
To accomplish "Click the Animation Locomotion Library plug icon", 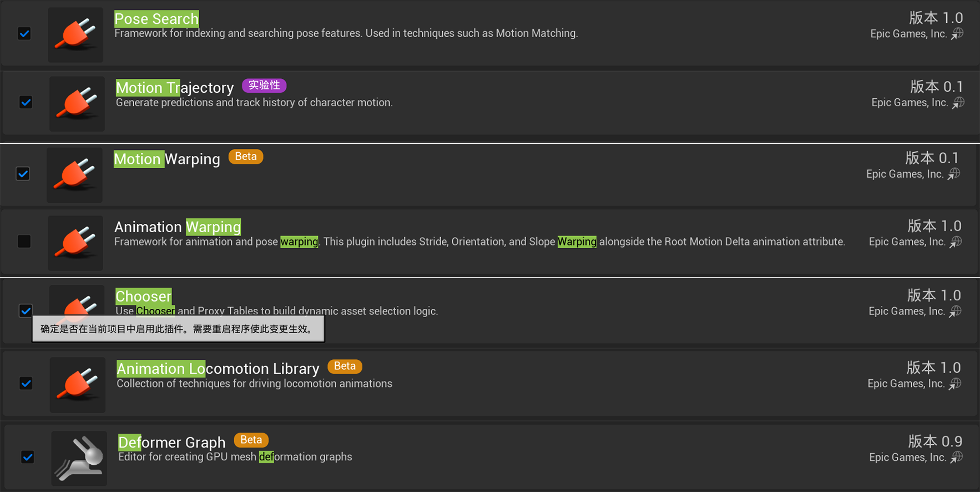I will (x=78, y=385).
